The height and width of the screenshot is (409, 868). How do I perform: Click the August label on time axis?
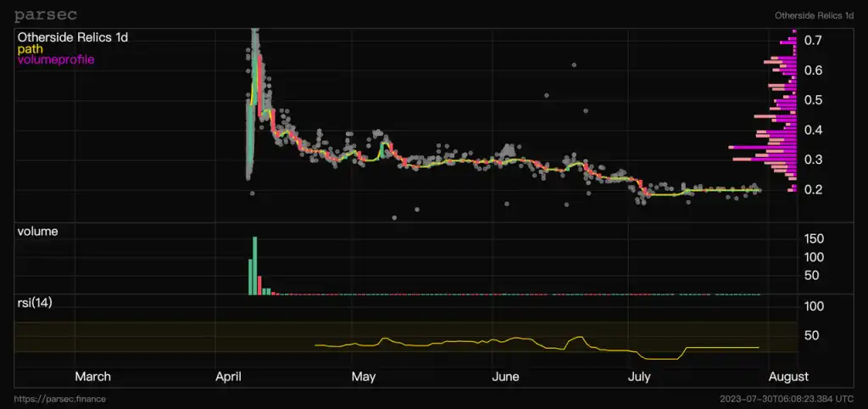pyautogui.click(x=791, y=377)
